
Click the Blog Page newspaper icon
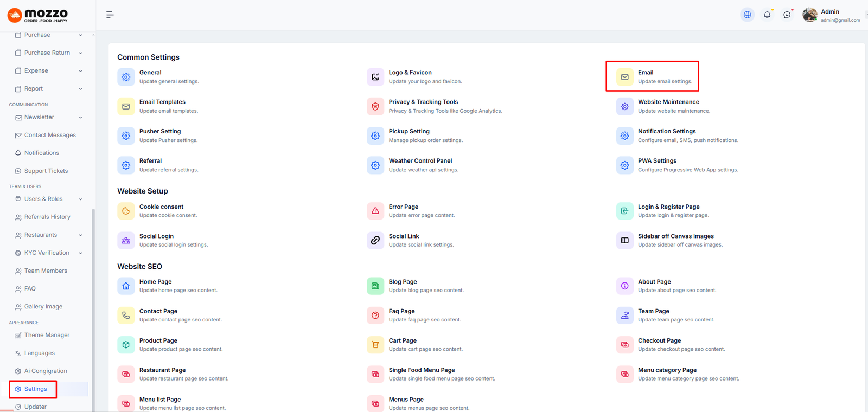point(375,286)
